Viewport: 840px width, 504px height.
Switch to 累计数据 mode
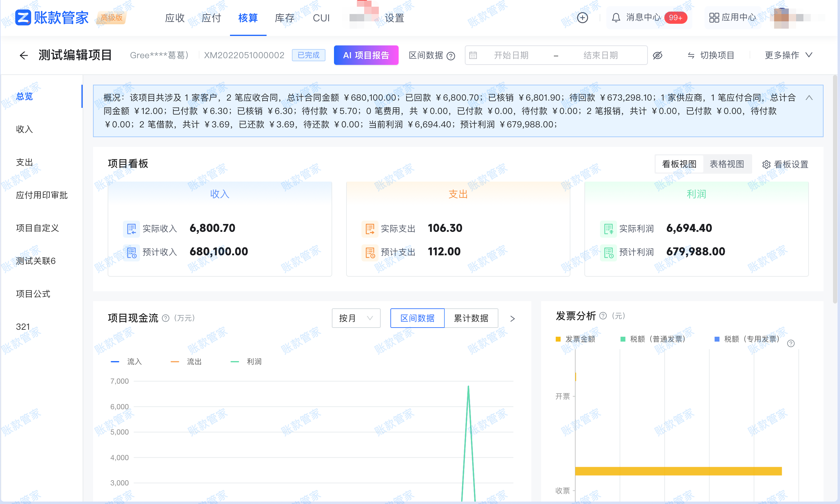coord(472,318)
